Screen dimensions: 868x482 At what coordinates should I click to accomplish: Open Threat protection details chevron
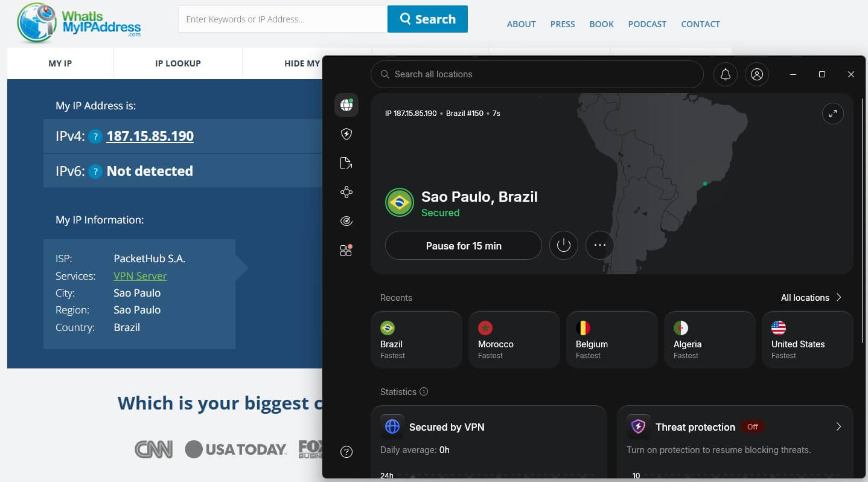tap(838, 426)
